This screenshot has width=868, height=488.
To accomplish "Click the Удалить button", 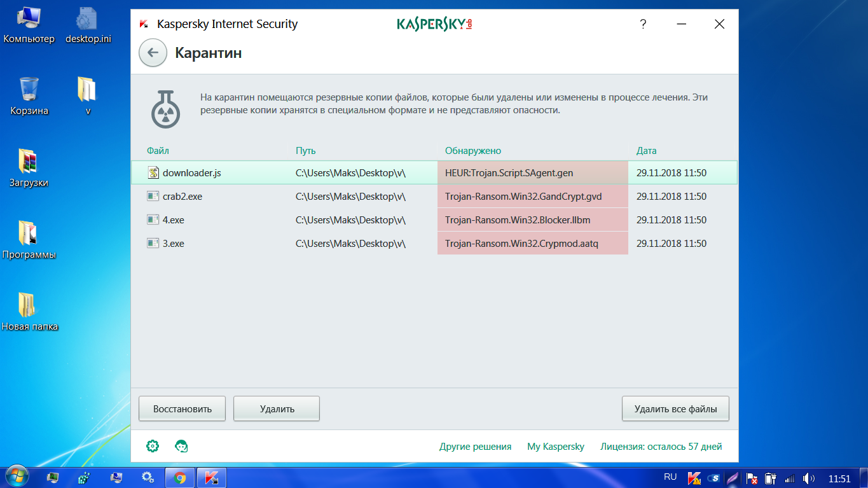I will tap(277, 408).
